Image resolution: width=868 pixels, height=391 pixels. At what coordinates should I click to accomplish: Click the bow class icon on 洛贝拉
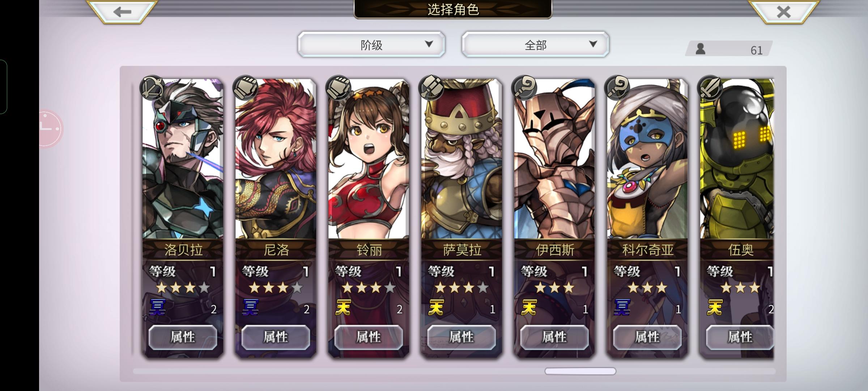pos(152,88)
